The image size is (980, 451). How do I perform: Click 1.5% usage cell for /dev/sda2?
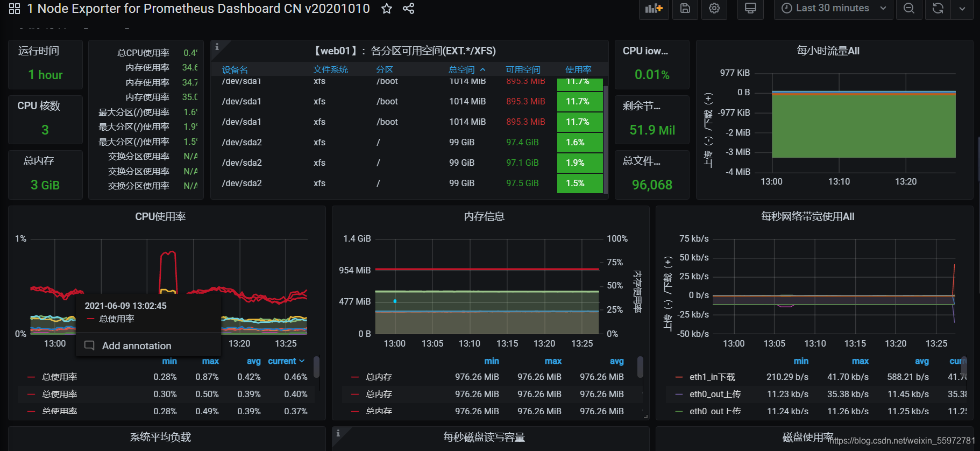[580, 184]
